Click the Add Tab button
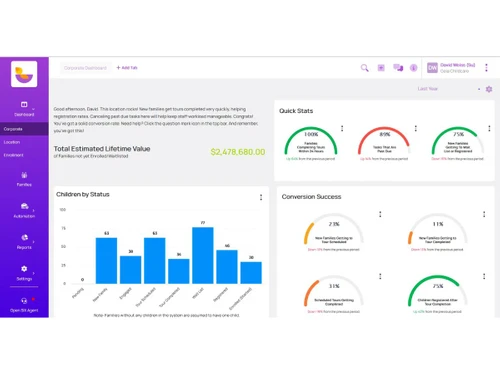 (127, 68)
